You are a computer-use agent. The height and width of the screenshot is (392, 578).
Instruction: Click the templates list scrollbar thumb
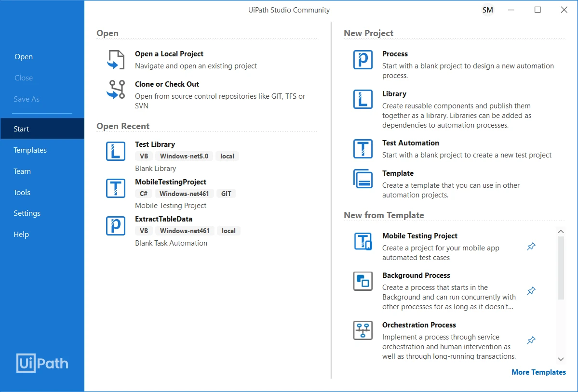[561, 268]
